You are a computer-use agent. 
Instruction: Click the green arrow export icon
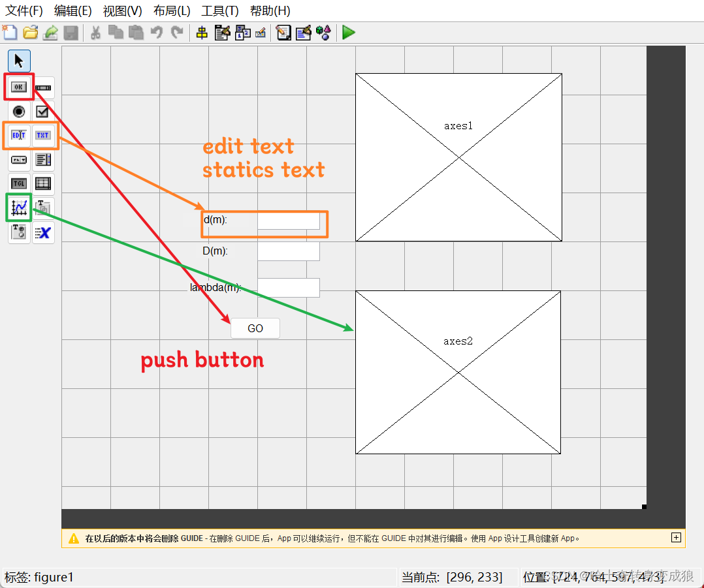pos(50,33)
